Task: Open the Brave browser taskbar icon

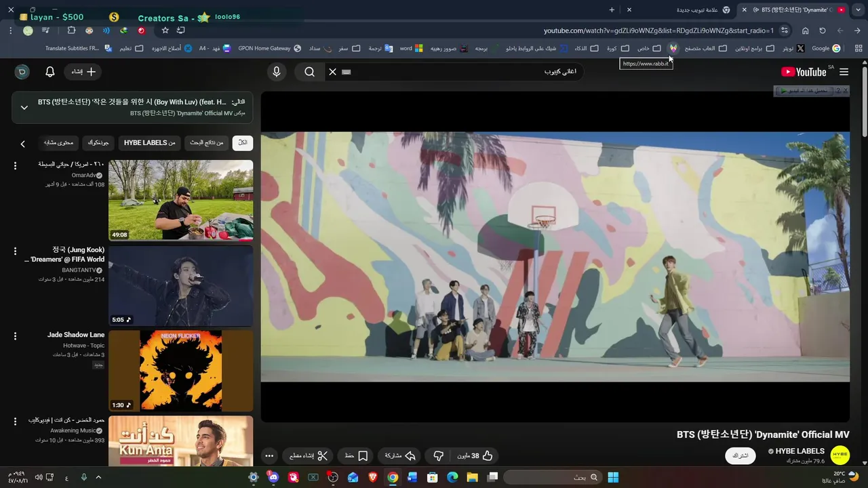Action: (x=373, y=477)
